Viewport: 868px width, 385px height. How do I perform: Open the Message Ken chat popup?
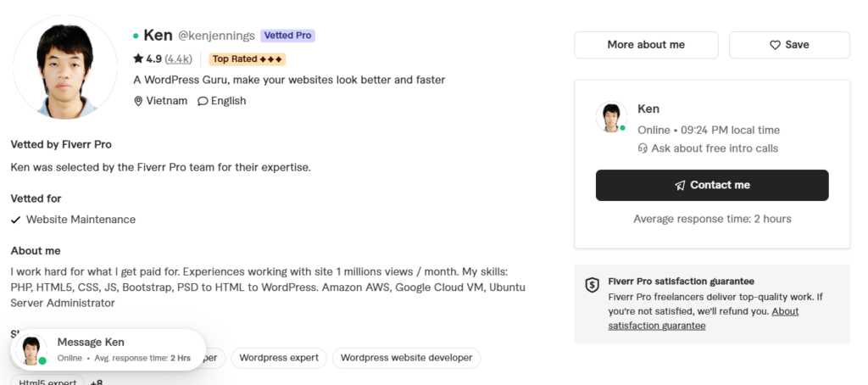coord(108,349)
